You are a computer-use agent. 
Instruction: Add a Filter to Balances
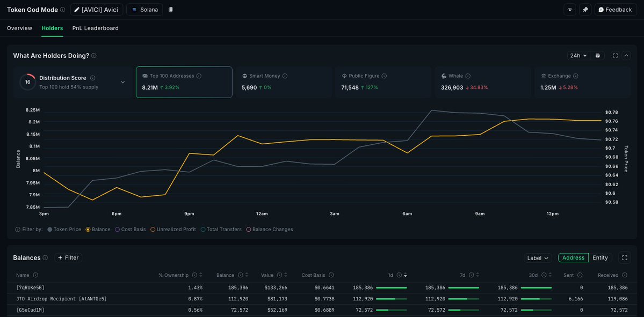coord(68,258)
